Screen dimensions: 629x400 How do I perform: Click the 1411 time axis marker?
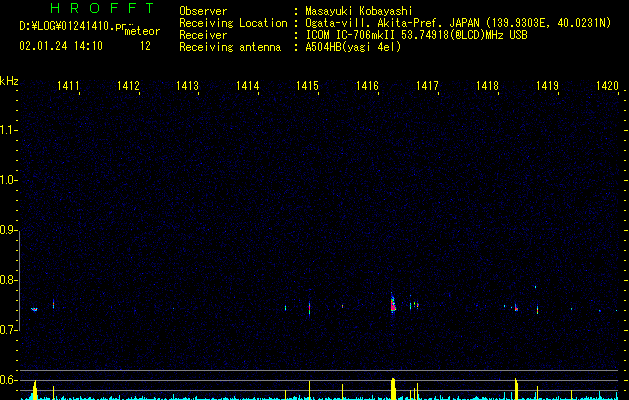pos(68,85)
